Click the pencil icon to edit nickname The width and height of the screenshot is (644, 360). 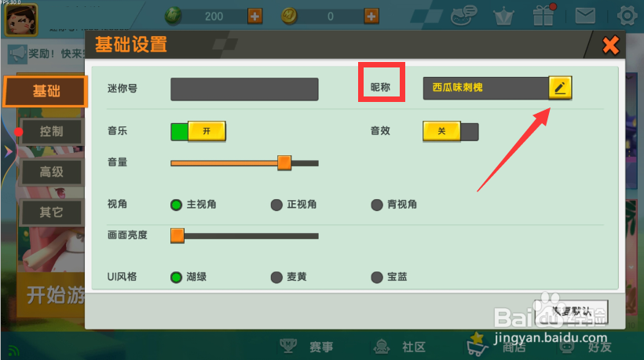click(560, 88)
